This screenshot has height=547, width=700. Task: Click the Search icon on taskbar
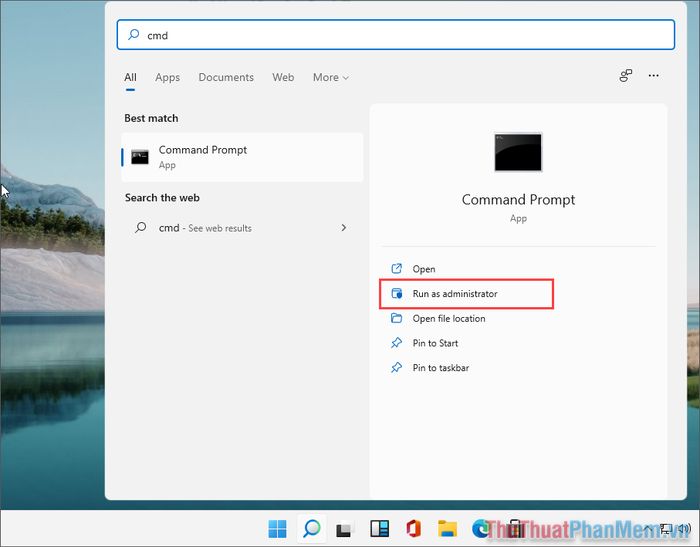coord(312,529)
